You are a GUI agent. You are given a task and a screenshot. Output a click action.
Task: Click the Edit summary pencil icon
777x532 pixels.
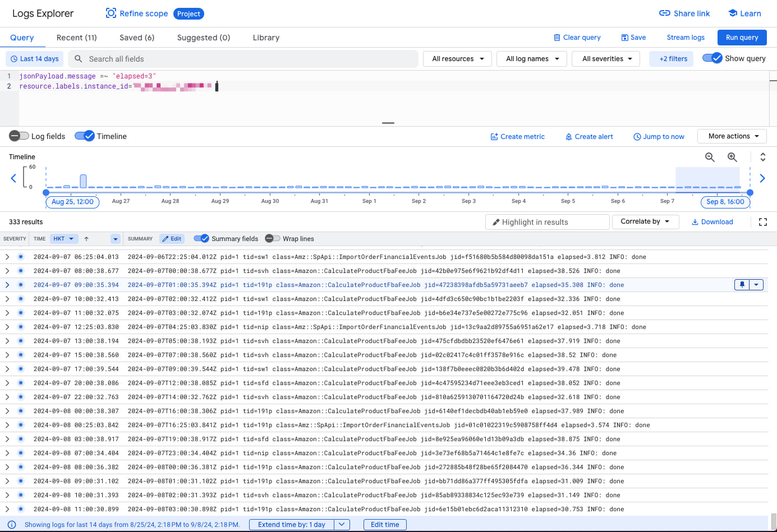165,239
